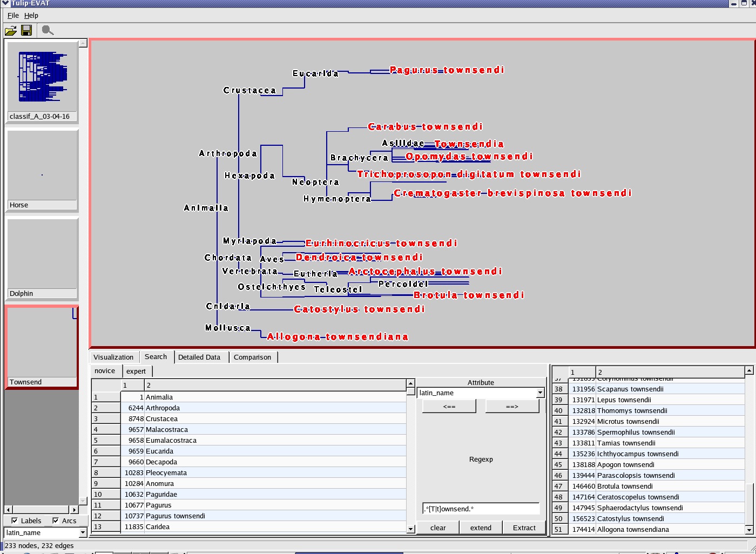The image size is (756, 554).
Task: Click the magnifier search toolbar icon
Action: click(48, 31)
